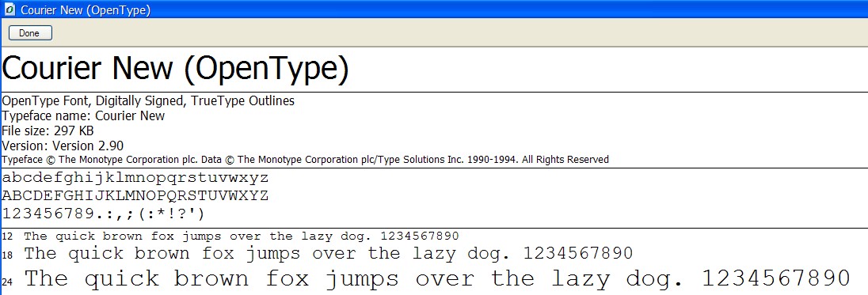Click the Version 2.90 text line
Screen dimensions: 868x295
63,146
